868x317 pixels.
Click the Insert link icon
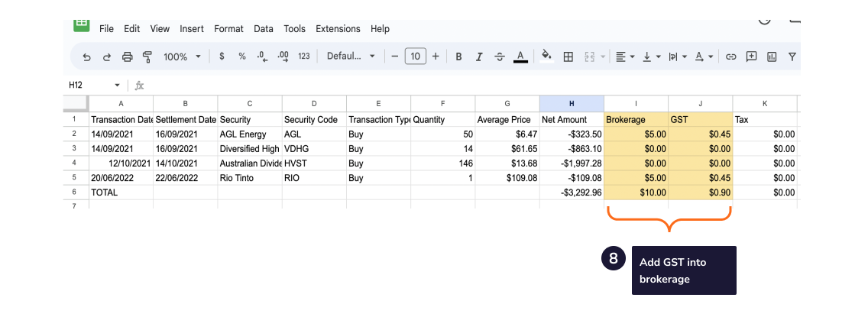tap(730, 57)
